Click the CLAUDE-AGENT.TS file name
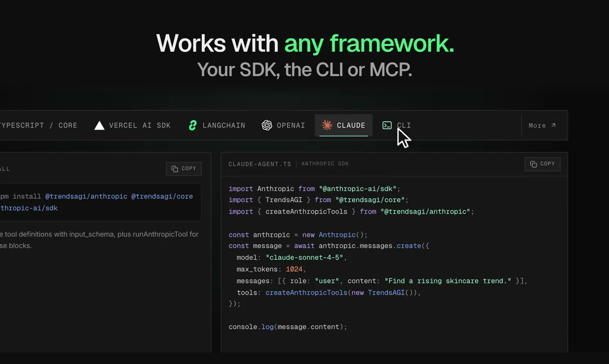This screenshot has width=609, height=364. pos(260,164)
